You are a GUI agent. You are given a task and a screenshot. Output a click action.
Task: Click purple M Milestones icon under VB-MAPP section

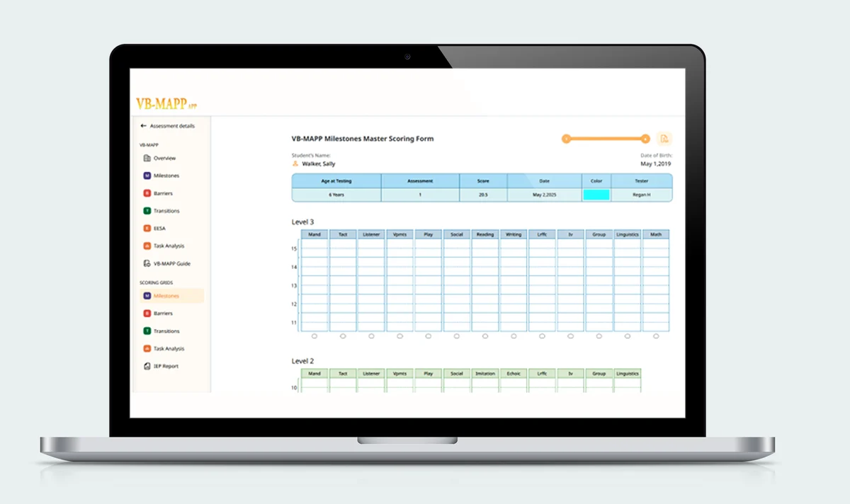coord(147,176)
